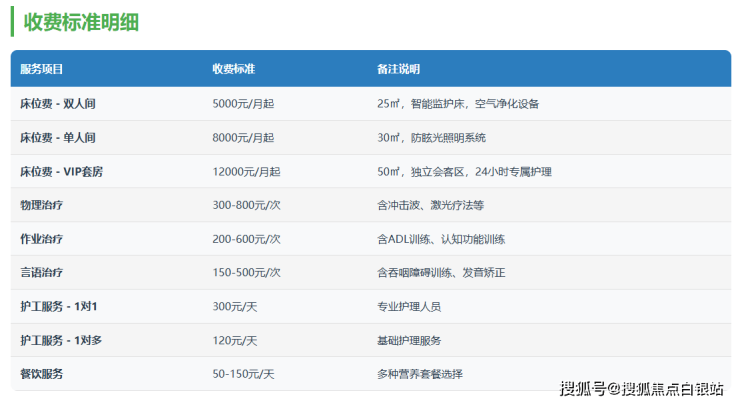Viewport: 740px width, 405px height.
Task: Click the 作业治疗 service row label
Action: 42,239
